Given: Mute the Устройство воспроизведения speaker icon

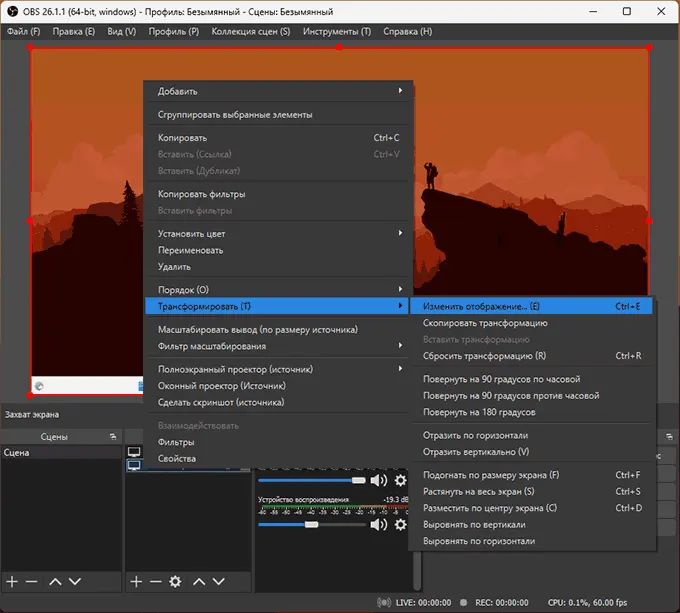Looking at the screenshot, I should (x=378, y=524).
